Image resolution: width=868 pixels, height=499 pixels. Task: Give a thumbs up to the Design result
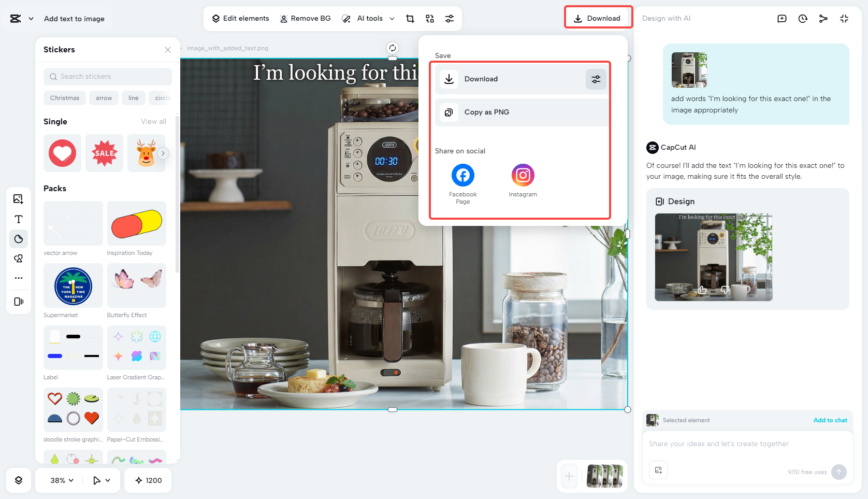pos(702,290)
